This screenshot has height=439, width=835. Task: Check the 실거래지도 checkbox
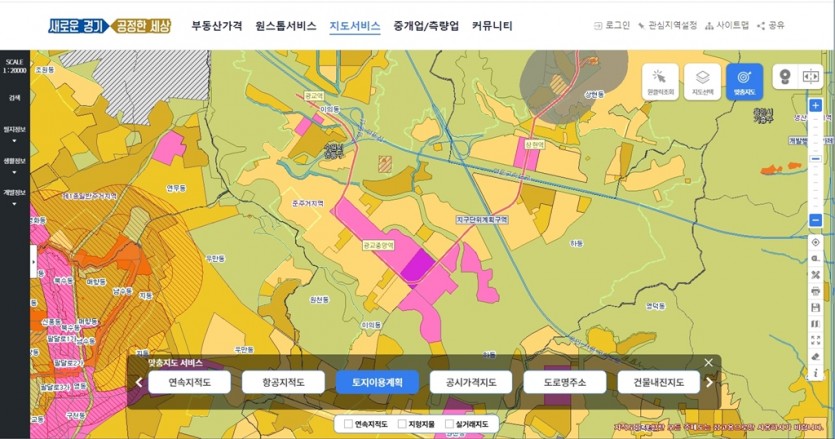450,424
